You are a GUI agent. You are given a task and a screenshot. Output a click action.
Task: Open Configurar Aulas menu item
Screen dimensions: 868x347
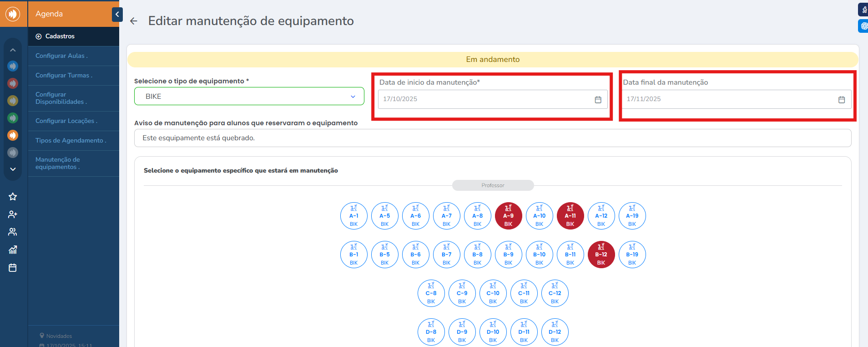[61, 56]
